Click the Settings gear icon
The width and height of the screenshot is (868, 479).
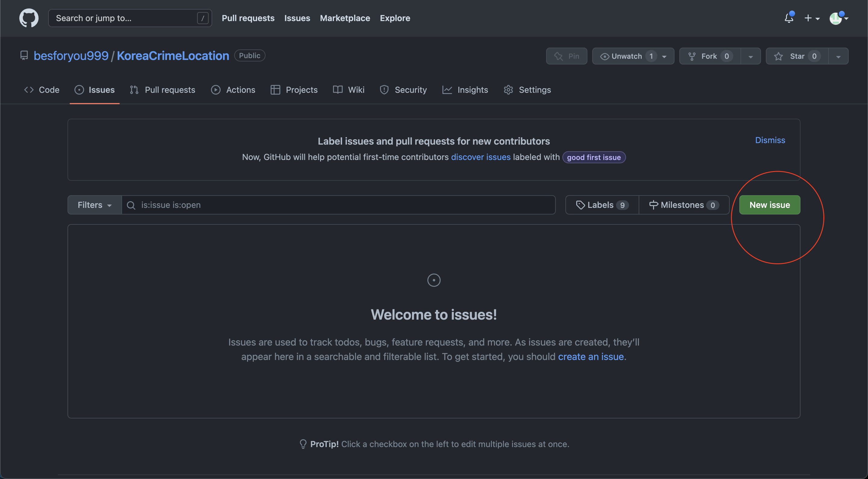(508, 89)
